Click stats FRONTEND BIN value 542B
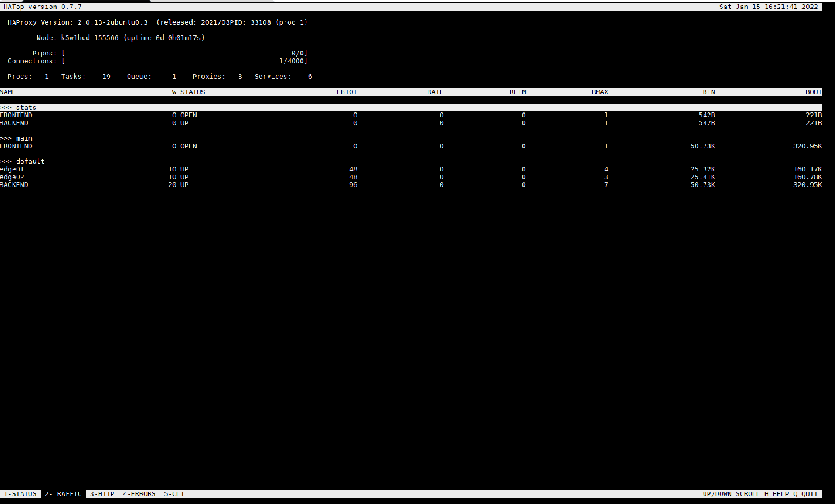This screenshot has height=504, width=835. tap(707, 115)
